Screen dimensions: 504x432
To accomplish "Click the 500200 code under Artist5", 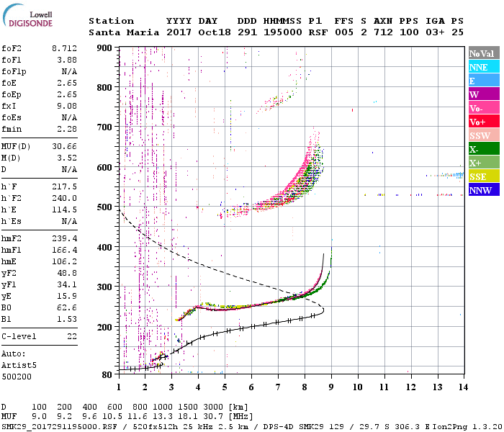I will 17,377.
